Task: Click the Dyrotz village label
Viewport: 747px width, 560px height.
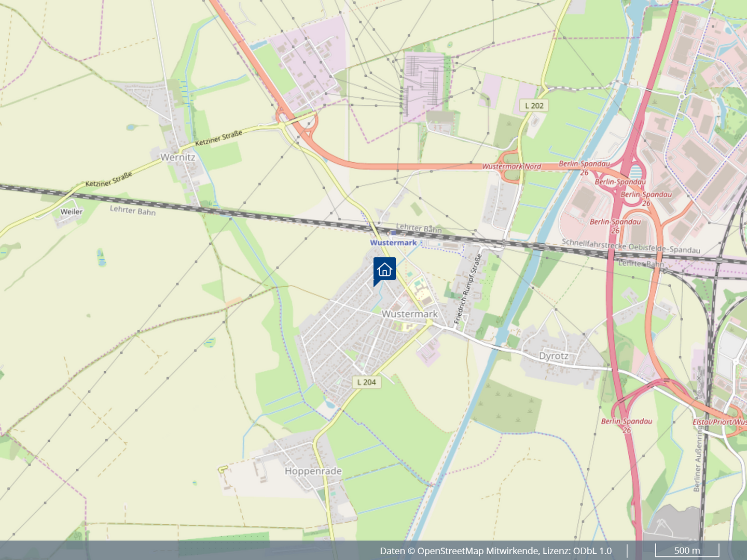Action: [x=554, y=356]
